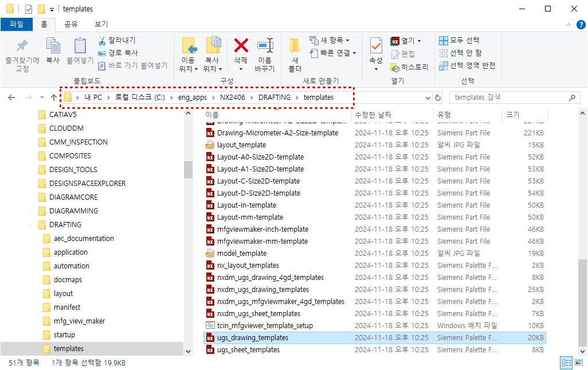Open the 파일 (File) ribbon tab
The height and width of the screenshot is (370, 588).
coord(17,25)
